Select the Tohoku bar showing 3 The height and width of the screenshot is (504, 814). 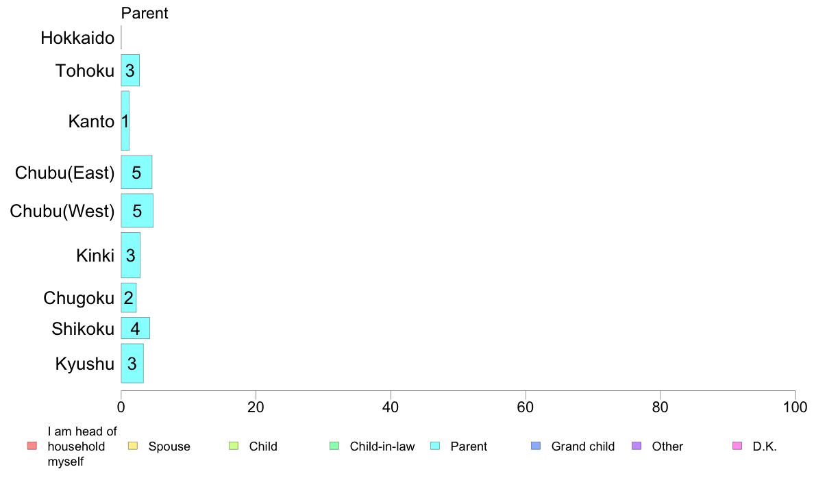coord(130,70)
